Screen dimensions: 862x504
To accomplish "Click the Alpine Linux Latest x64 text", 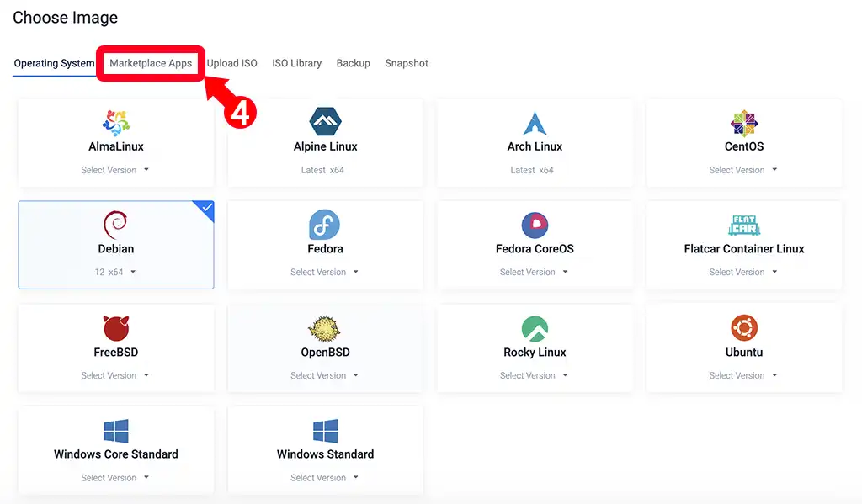I will point(322,170).
